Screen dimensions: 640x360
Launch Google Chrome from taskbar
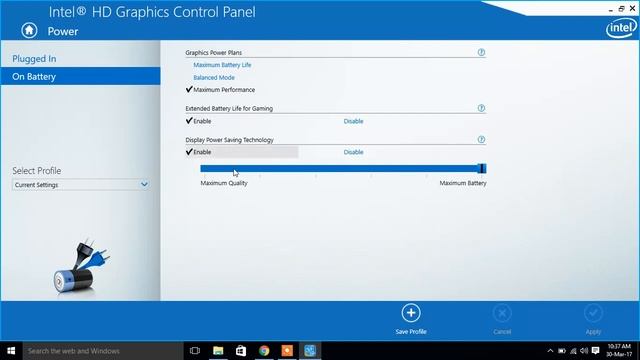coord(264,351)
